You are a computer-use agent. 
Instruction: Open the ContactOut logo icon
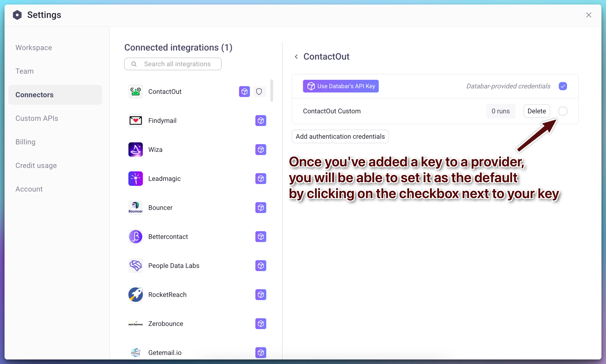tap(135, 92)
